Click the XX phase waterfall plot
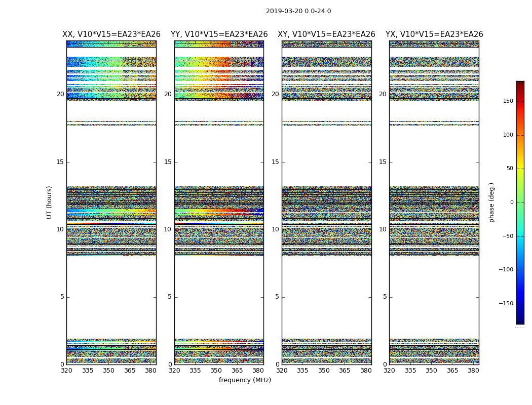This screenshot has height=405, width=532. pyautogui.click(x=111, y=202)
